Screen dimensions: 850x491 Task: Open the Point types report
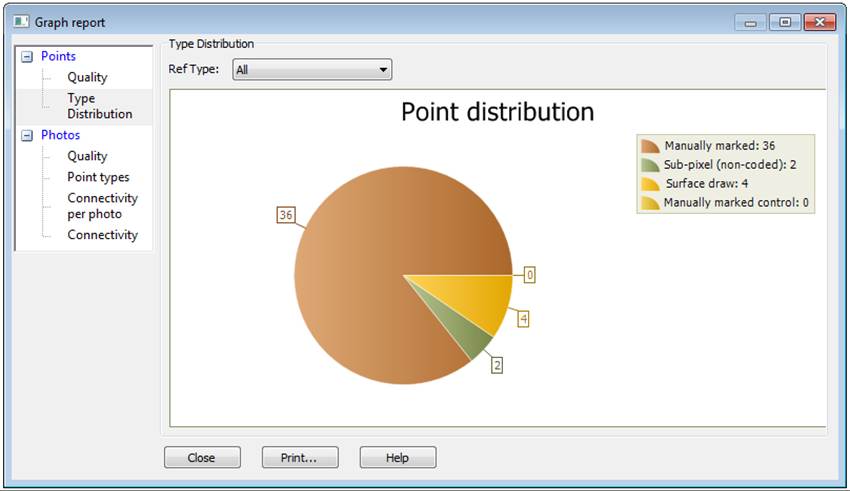(x=98, y=177)
